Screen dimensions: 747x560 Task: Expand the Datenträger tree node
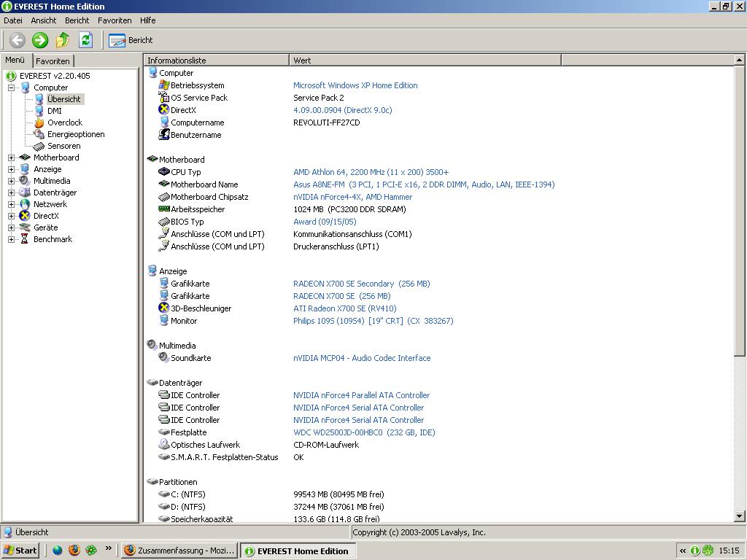[12, 192]
